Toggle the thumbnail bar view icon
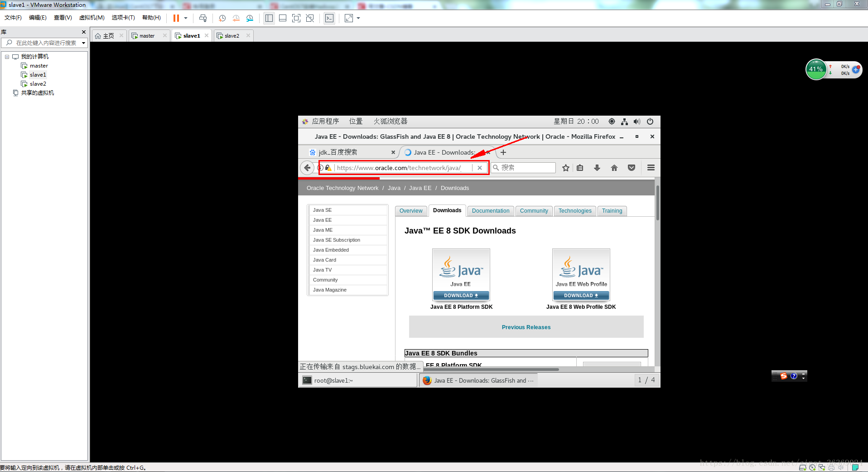The image size is (868, 472). pyautogui.click(x=283, y=18)
